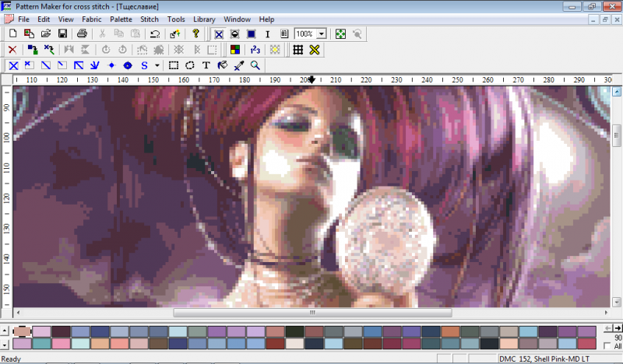Save the pattern with the floppy disk icon
Image resolution: width=623 pixels, height=364 pixels.
click(x=62, y=33)
